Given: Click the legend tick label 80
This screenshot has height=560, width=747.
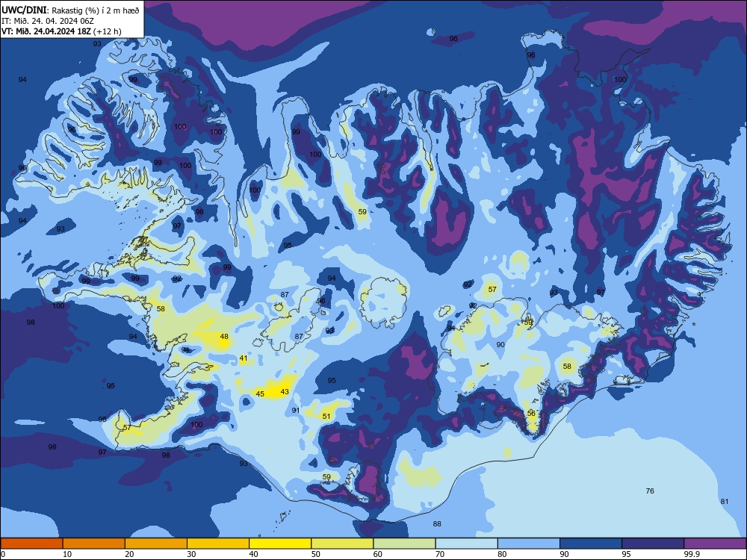Looking at the screenshot, I should click(x=502, y=554).
